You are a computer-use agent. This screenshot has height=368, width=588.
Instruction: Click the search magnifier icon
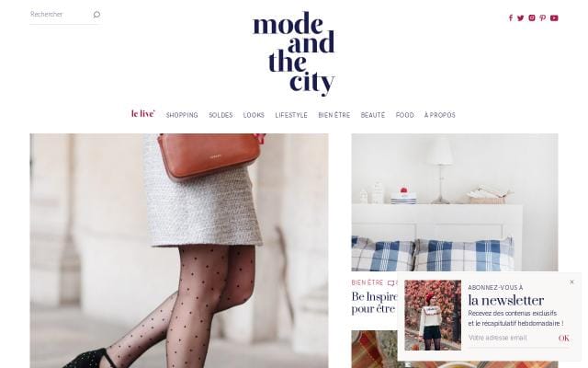point(96,15)
